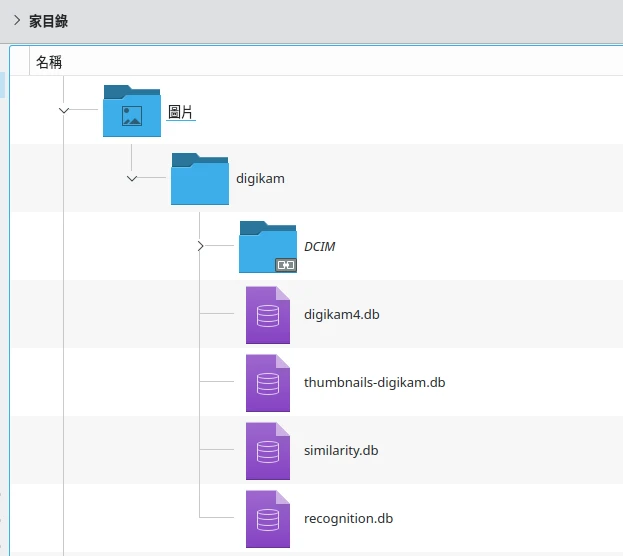
Task: Sort by the 名稱 column header
Action: click(49, 62)
